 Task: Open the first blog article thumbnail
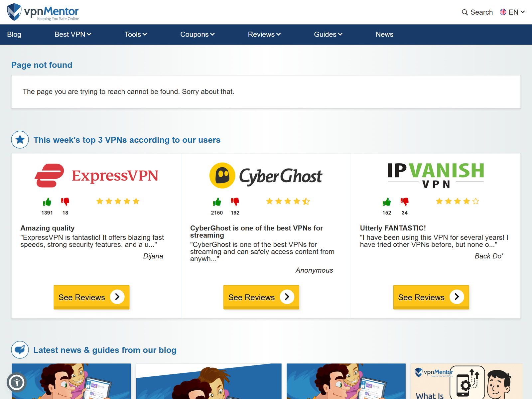click(71, 381)
